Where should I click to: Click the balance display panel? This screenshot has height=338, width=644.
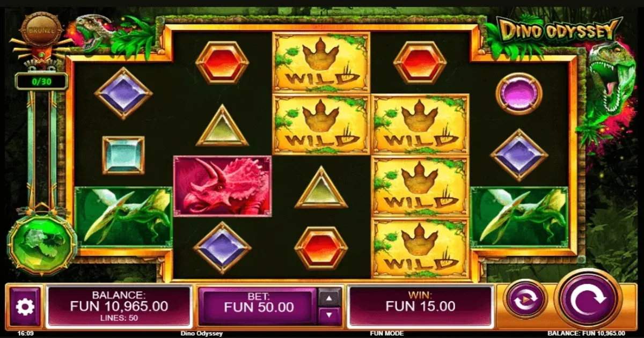point(119,306)
